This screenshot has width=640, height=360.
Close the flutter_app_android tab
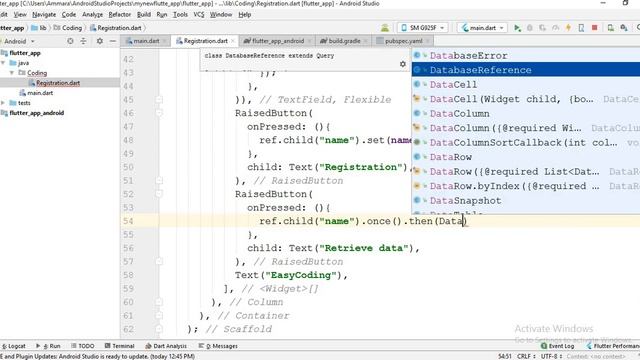(x=309, y=41)
